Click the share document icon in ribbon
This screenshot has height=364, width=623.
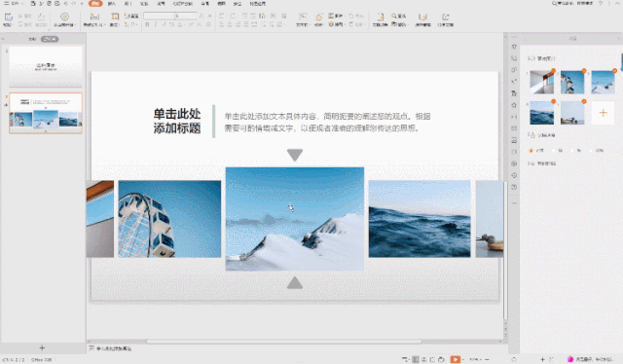[x=446, y=18]
